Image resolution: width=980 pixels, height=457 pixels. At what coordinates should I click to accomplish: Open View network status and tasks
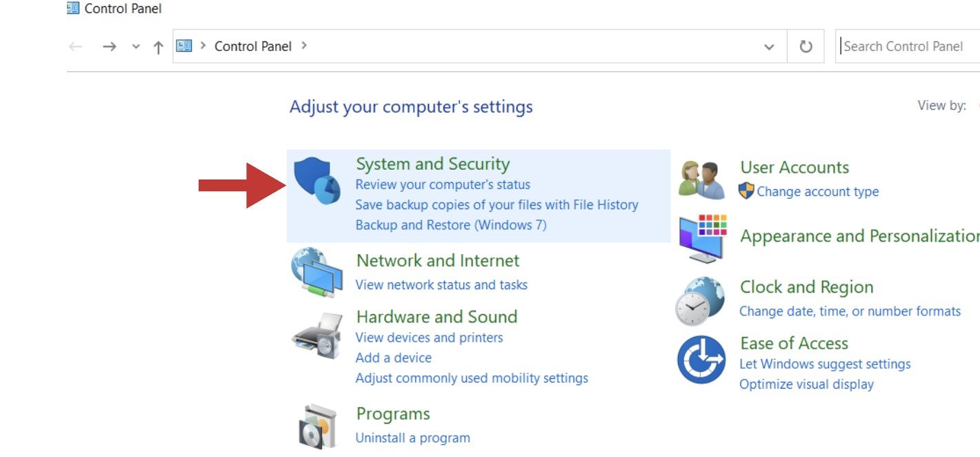click(x=441, y=285)
